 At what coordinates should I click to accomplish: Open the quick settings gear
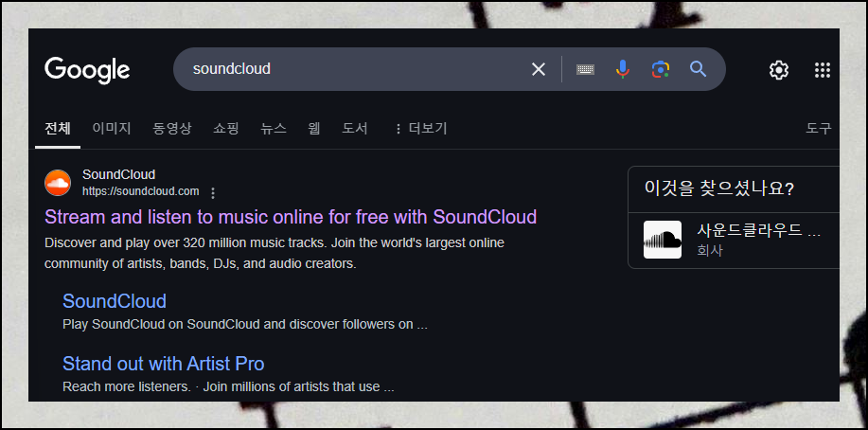pos(779,70)
